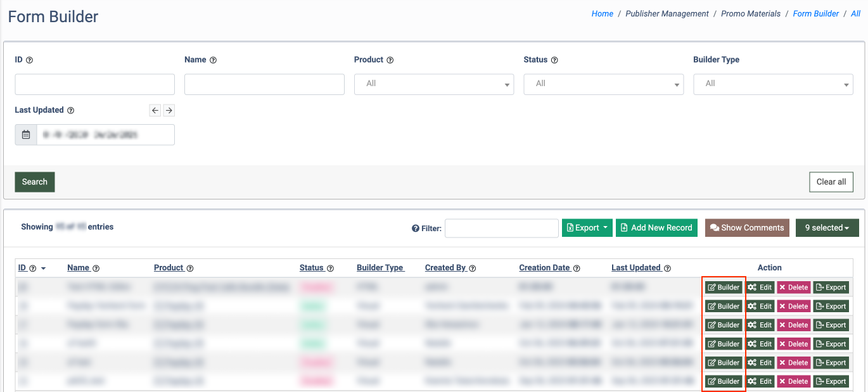Click Add New Record button

(x=656, y=228)
